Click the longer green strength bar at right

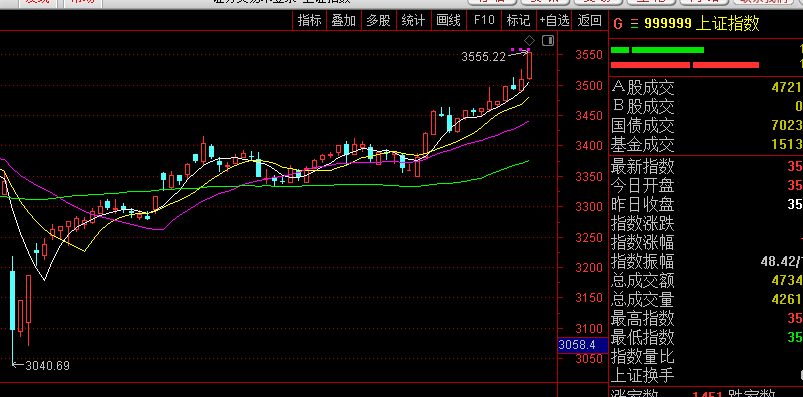tap(668, 50)
